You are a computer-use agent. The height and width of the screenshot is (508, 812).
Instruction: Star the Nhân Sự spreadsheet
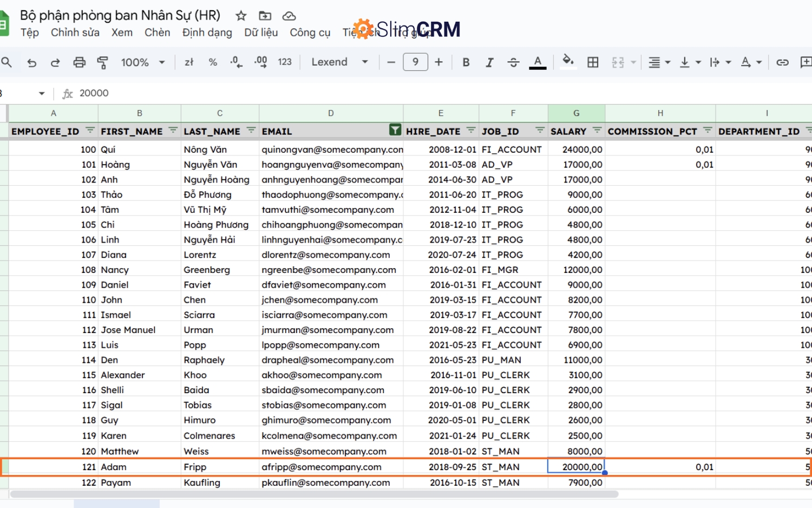point(240,16)
